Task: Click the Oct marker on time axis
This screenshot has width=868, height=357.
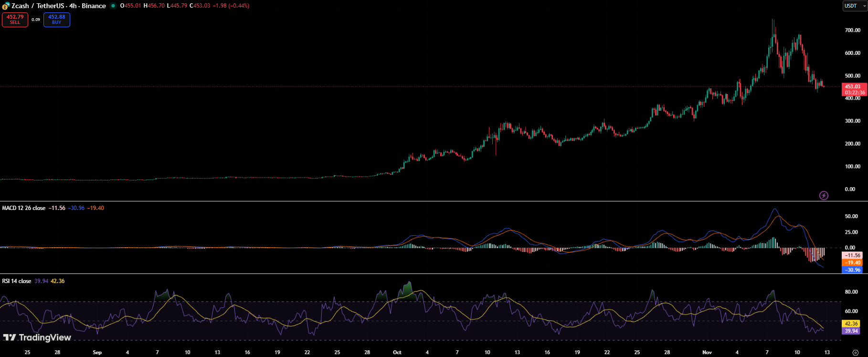Action: (x=397, y=352)
